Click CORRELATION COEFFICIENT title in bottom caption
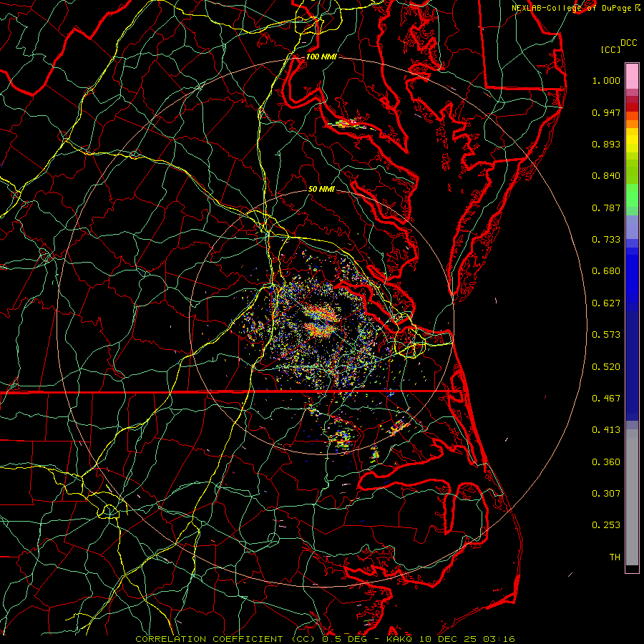Image resolution: width=644 pixels, height=644 pixels. 209,639
